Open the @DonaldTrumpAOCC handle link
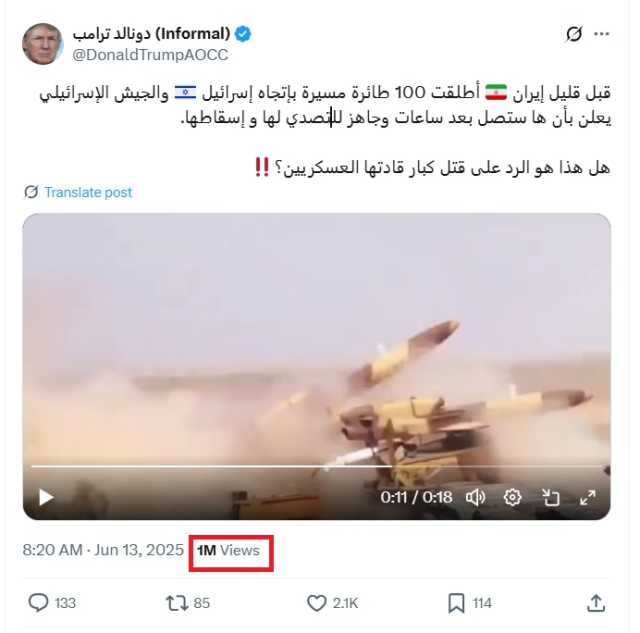 (x=150, y=55)
